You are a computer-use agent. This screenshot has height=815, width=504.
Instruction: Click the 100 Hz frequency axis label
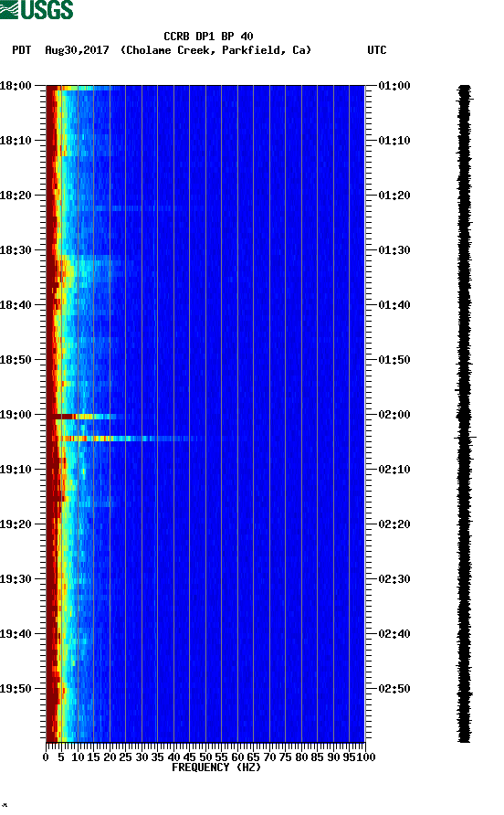[366, 757]
